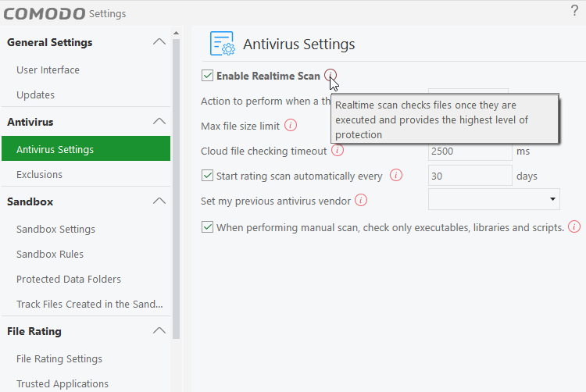Click the sidebar scroll up arrow
Viewport: 586px width, 392px height.
click(x=176, y=34)
